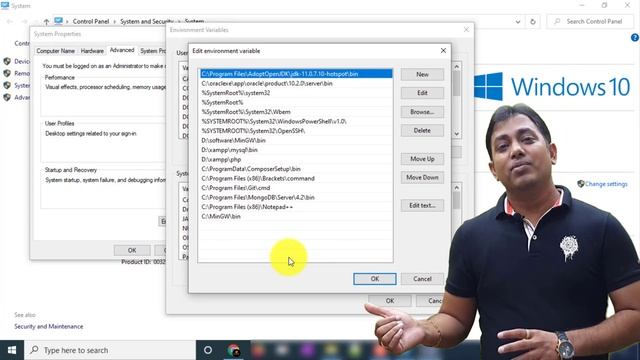Confirm with OK in Edit environment variable dialog
The image size is (640, 360).
tap(375, 279)
